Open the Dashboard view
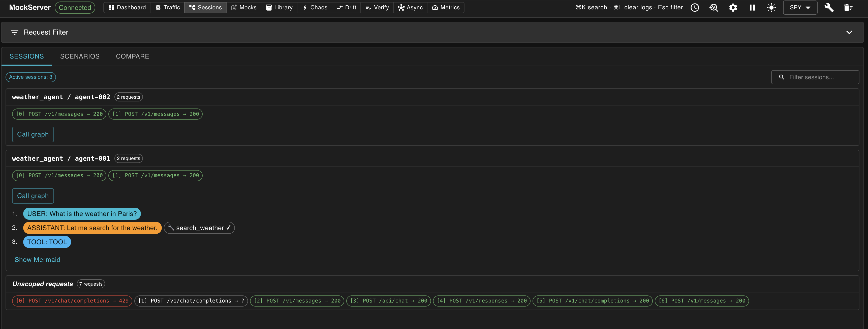 coord(127,7)
